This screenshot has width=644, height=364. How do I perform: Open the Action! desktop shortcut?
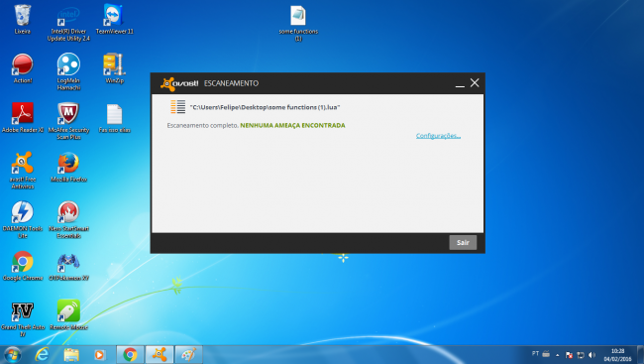[x=23, y=68]
